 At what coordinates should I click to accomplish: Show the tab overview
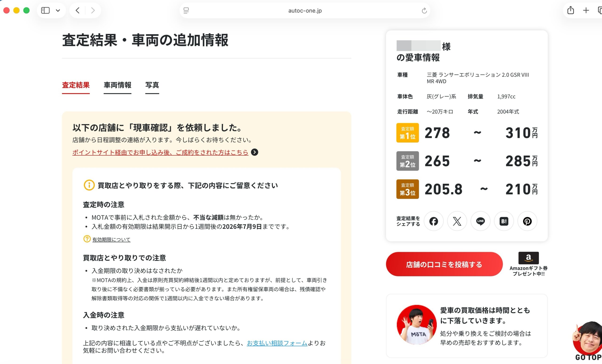tap(600, 10)
